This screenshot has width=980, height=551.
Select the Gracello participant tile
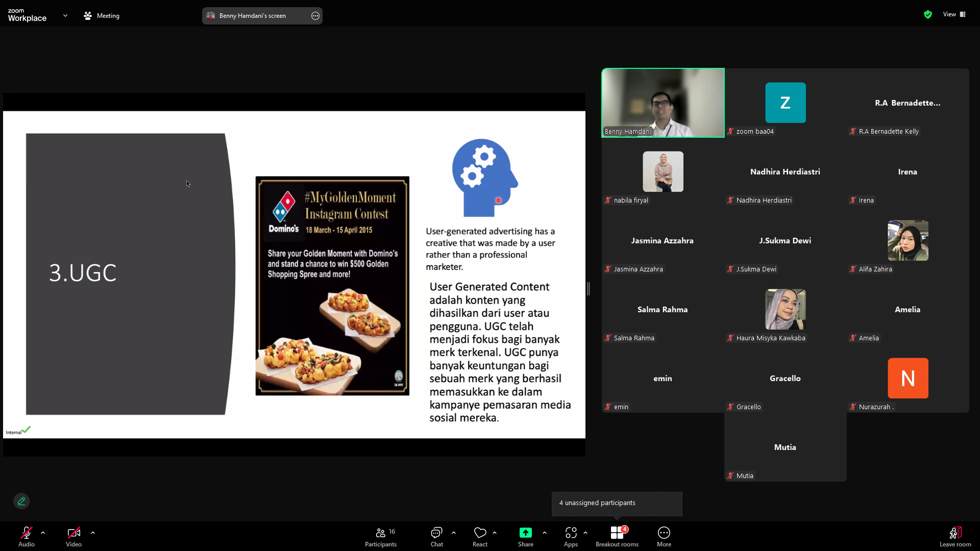pyautogui.click(x=786, y=378)
